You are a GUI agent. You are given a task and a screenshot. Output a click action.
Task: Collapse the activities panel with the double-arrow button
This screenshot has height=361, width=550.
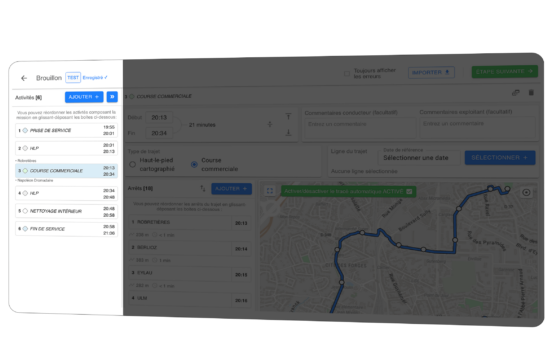[x=112, y=97]
